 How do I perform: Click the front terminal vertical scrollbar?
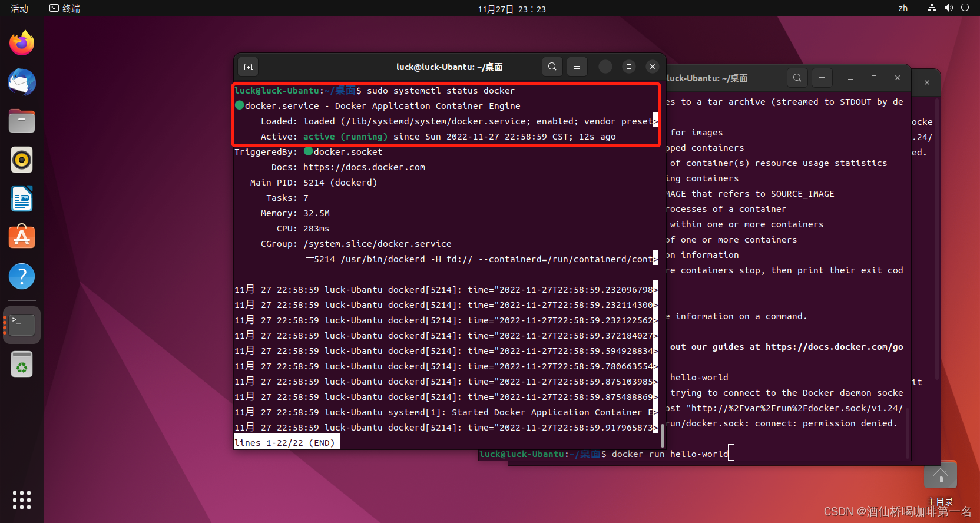pyautogui.click(x=663, y=435)
